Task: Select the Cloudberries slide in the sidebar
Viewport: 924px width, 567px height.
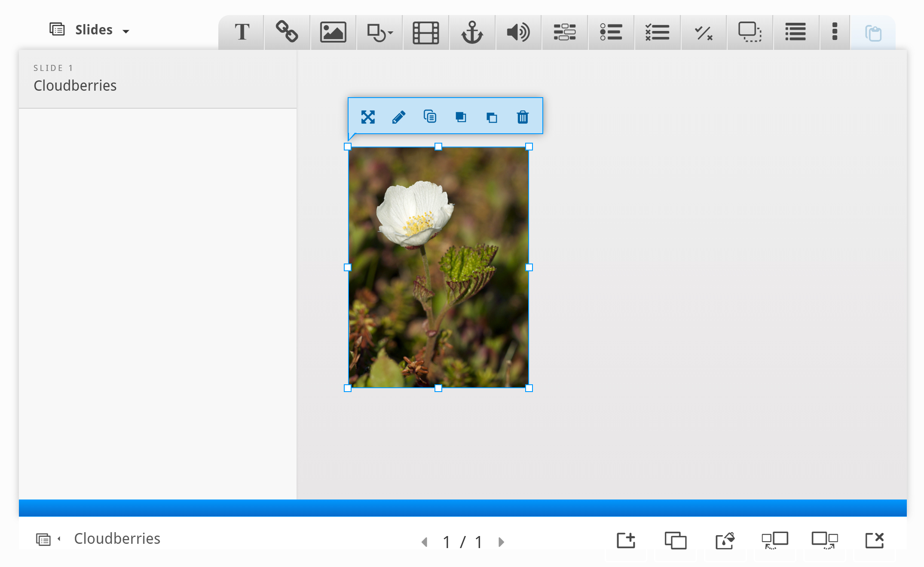Action: point(158,79)
